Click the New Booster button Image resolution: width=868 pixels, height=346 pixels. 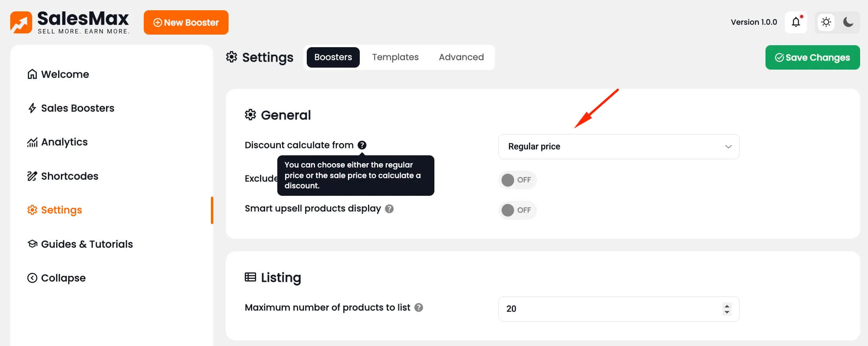click(186, 22)
